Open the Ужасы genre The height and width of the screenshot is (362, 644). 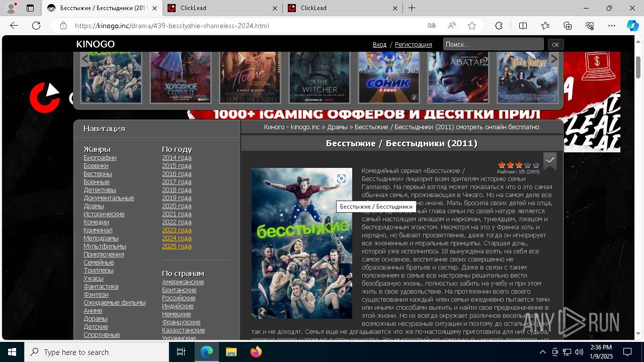tap(94, 279)
